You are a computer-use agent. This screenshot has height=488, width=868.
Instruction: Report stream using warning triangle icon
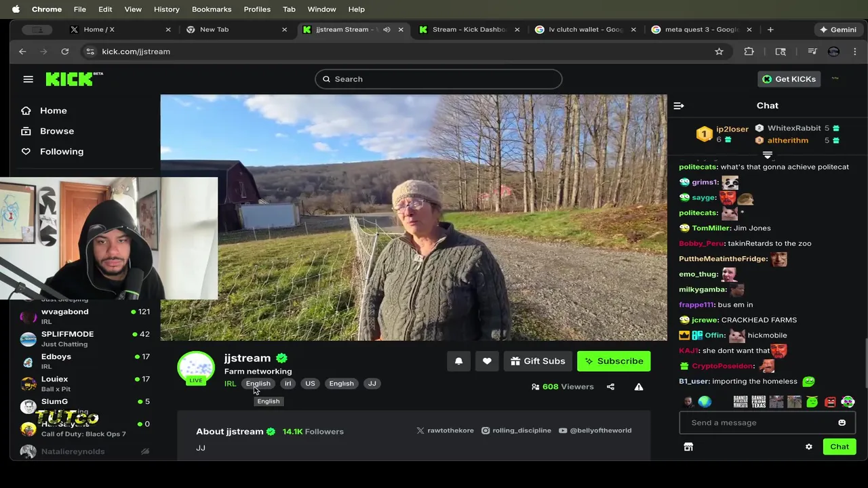coord(639,387)
